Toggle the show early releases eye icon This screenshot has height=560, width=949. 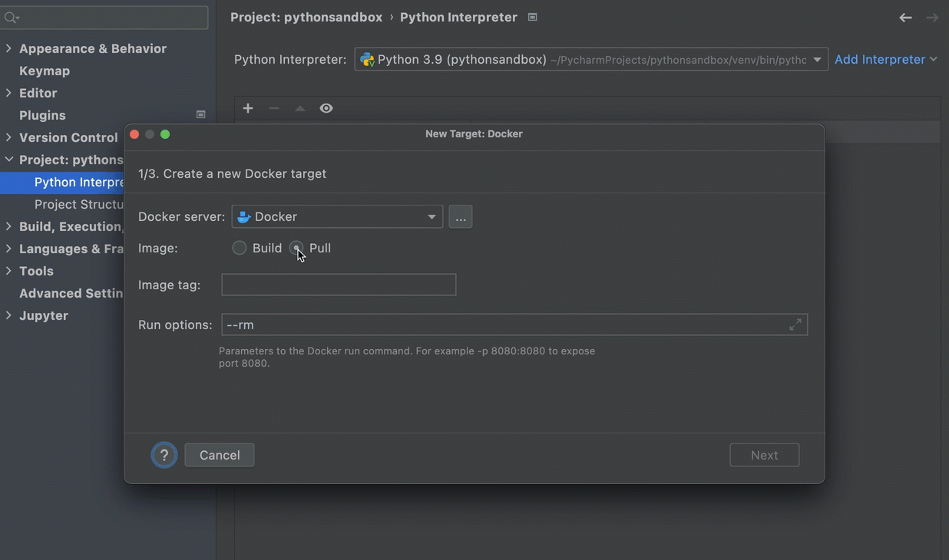click(326, 108)
